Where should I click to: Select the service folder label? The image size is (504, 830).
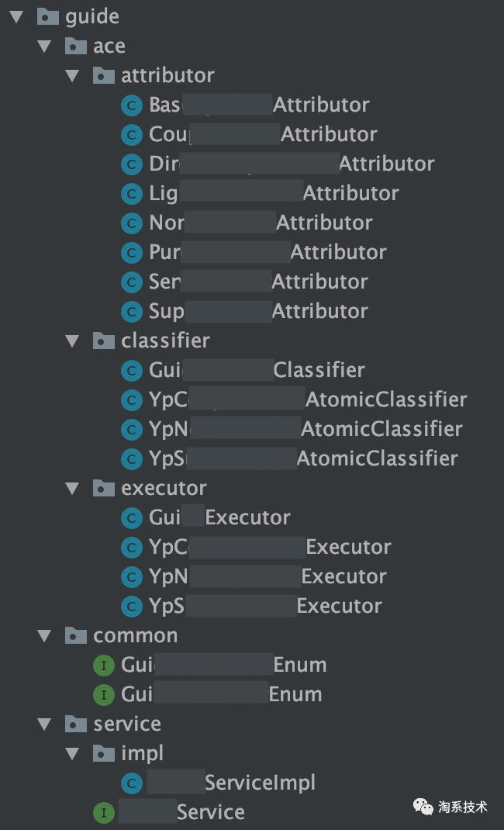(126, 724)
